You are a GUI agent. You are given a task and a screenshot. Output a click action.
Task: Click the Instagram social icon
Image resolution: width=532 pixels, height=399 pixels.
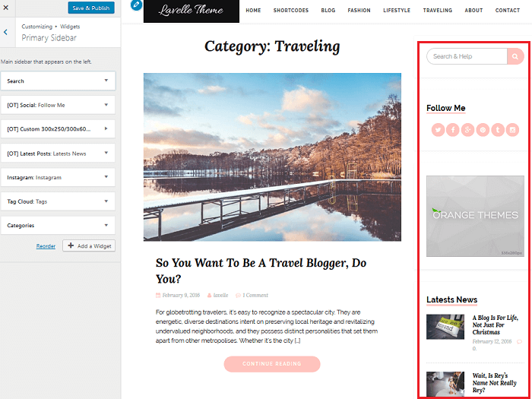point(513,130)
